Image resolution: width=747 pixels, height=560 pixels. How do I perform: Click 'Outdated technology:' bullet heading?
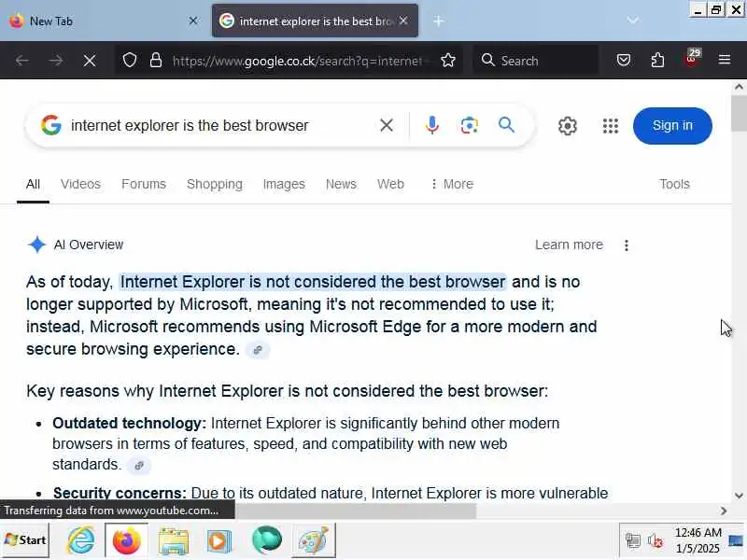[x=129, y=423]
